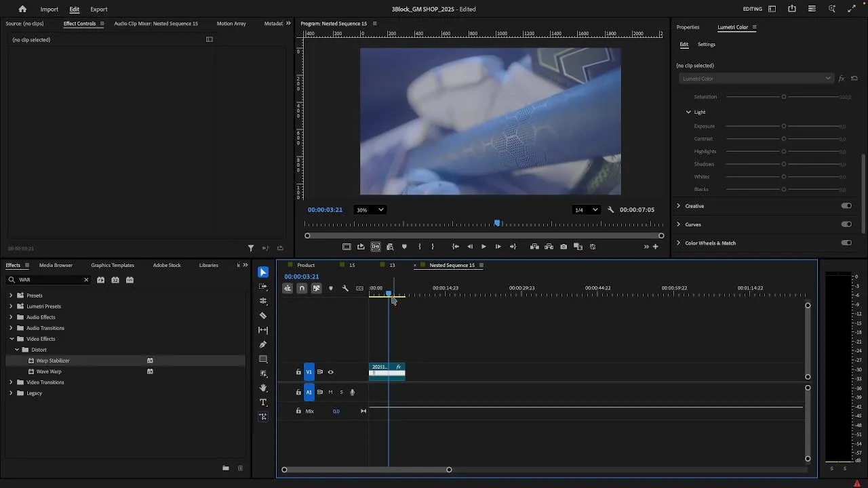This screenshot has width=868, height=488.
Task: Select the Rectangle tool
Action: pyautogui.click(x=263, y=359)
